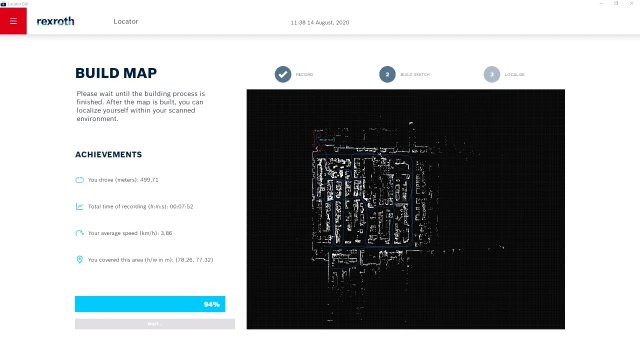Image resolution: width=640 pixels, height=360 pixels.
Task: Click the 'You covered this area' text
Action: [x=151, y=260]
